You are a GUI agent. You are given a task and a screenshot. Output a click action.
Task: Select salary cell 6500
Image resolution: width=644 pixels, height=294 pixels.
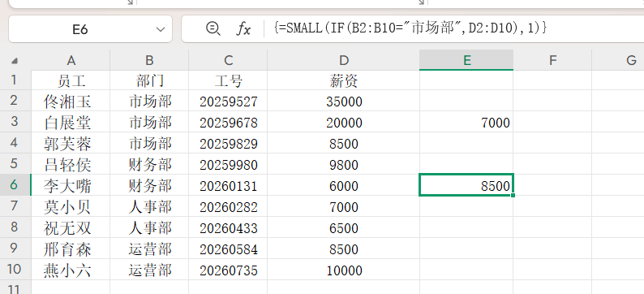point(343,227)
